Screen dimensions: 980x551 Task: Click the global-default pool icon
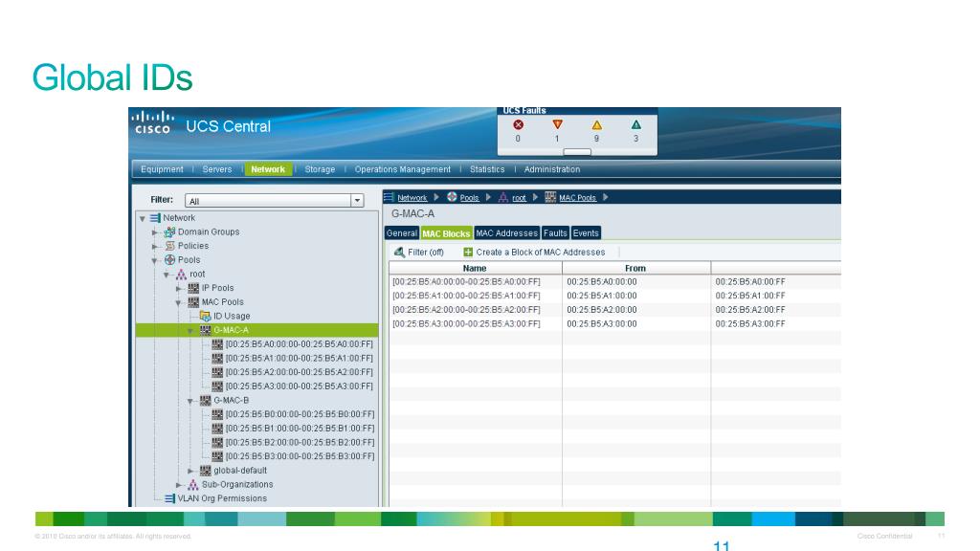click(205, 471)
